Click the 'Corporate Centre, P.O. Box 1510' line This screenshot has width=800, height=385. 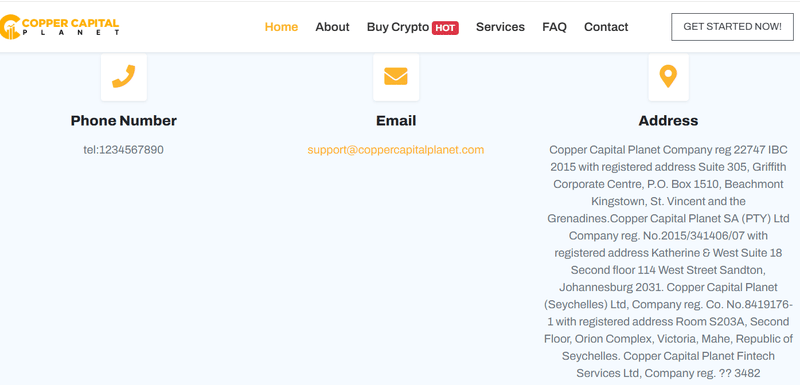pyautogui.click(x=668, y=184)
